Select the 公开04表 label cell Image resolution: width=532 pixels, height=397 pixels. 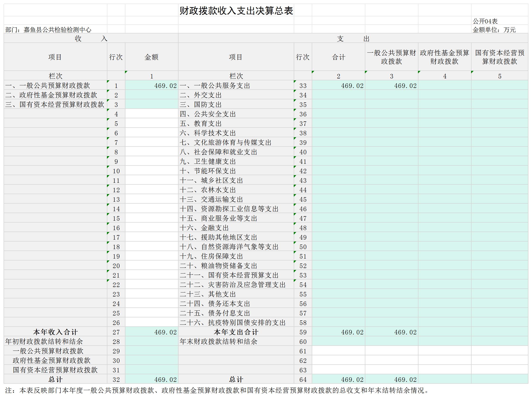click(485, 21)
